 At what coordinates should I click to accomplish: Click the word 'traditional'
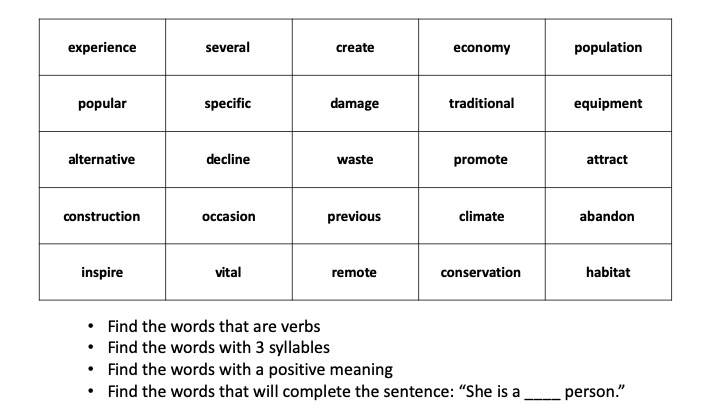pyautogui.click(x=481, y=104)
